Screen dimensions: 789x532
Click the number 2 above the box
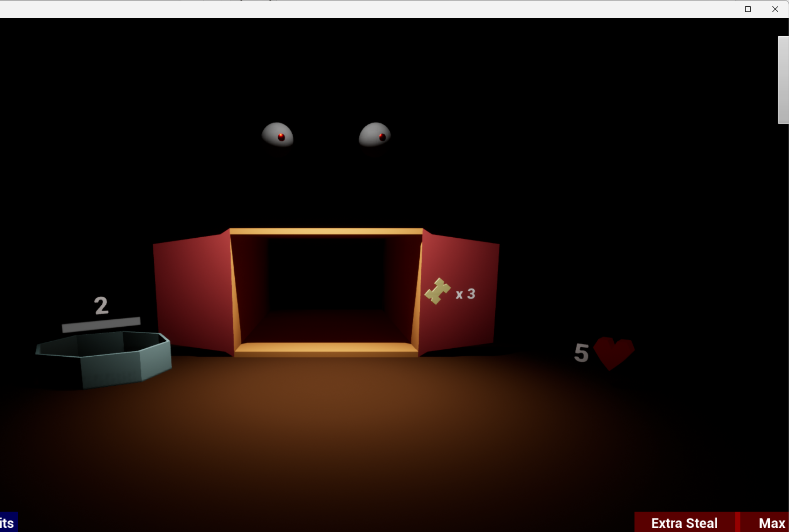pyautogui.click(x=101, y=305)
